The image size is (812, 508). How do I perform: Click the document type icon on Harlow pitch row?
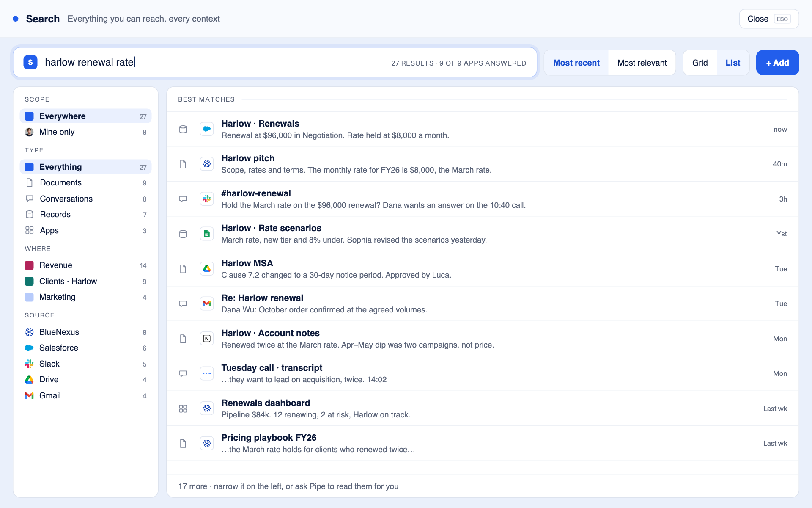[x=183, y=164]
